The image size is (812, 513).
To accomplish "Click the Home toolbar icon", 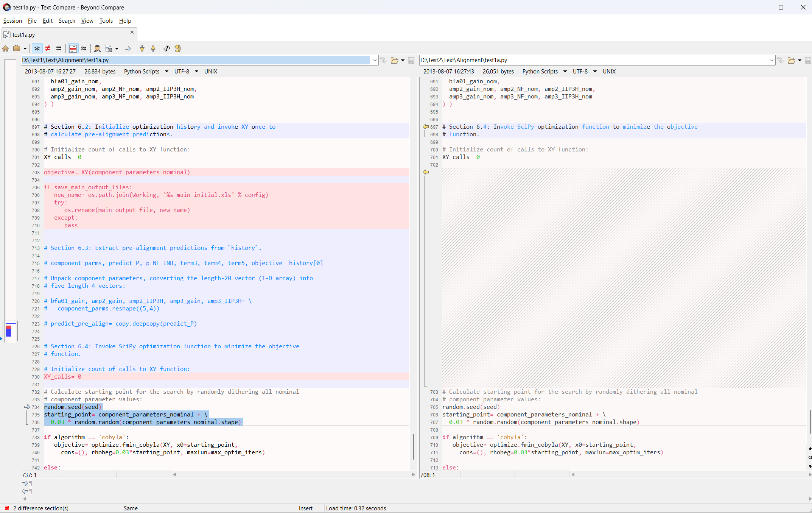I will 5,48.
